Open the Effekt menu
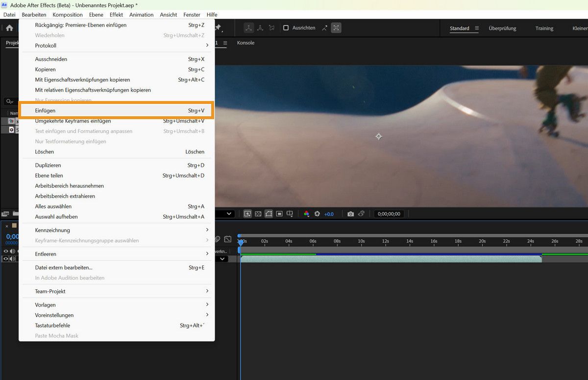The image size is (588, 380). tap(116, 15)
